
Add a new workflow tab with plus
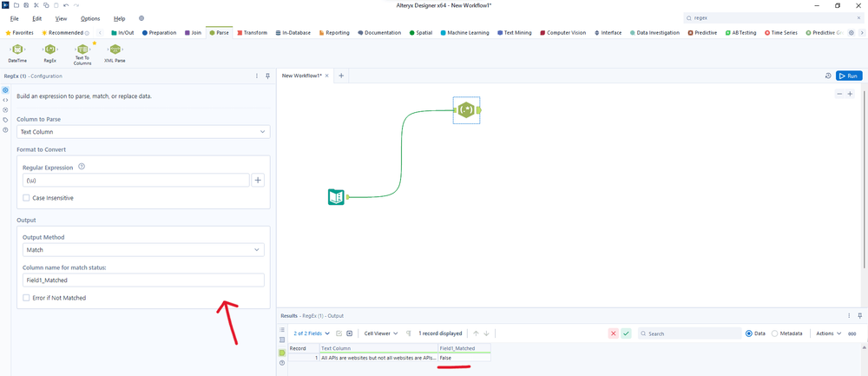click(x=341, y=76)
